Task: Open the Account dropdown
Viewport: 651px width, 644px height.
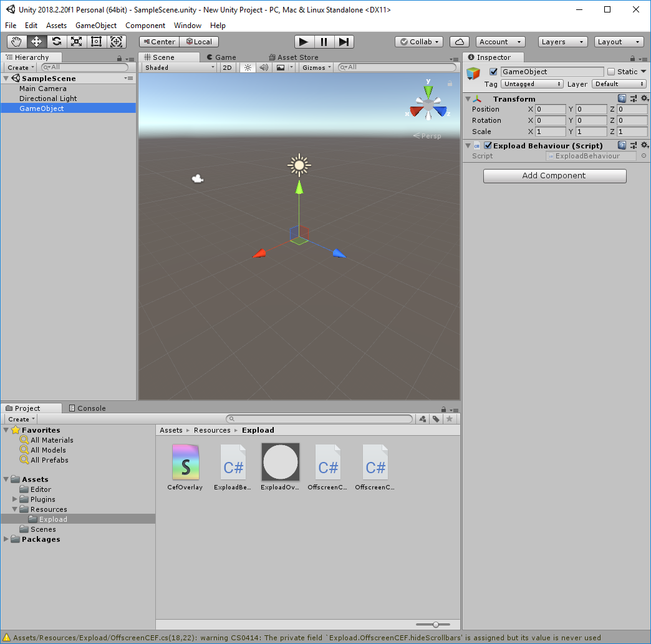Action: 500,42
